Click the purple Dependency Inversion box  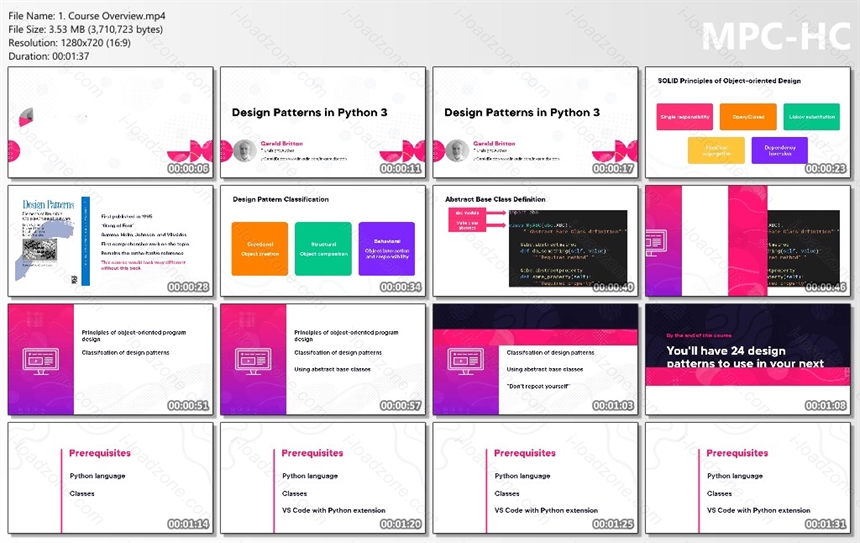[x=779, y=150]
